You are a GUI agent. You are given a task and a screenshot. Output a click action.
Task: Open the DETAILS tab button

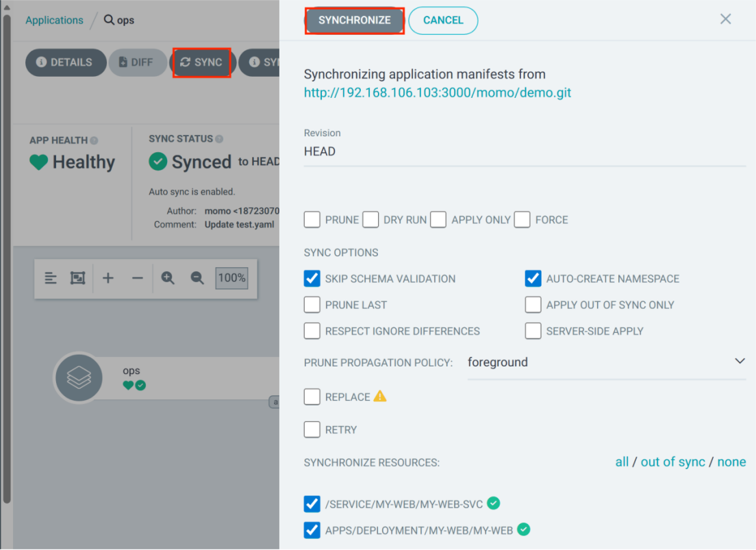[x=66, y=62]
